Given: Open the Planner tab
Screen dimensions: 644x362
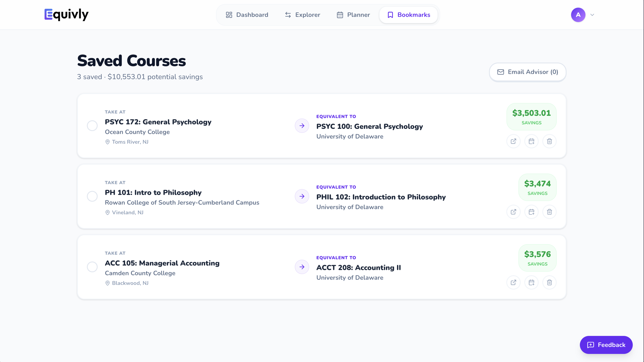Looking at the screenshot, I should 353,15.
